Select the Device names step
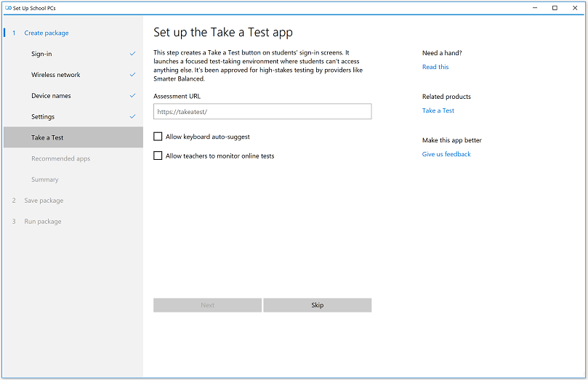This screenshot has width=588, height=380. coord(51,96)
